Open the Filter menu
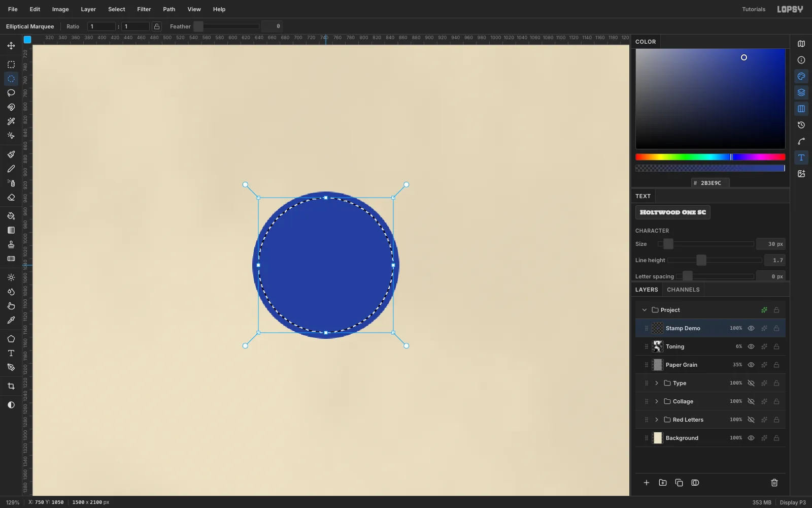 (144, 9)
